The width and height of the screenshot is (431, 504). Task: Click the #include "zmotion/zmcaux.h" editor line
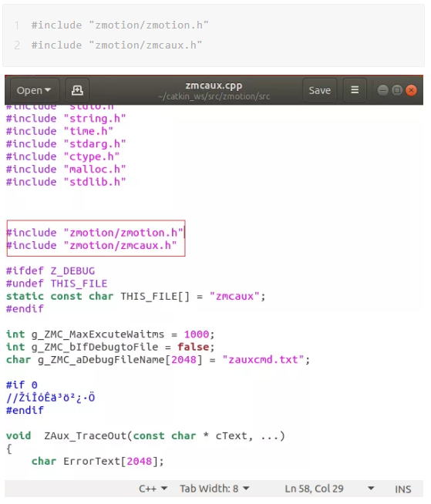point(92,245)
